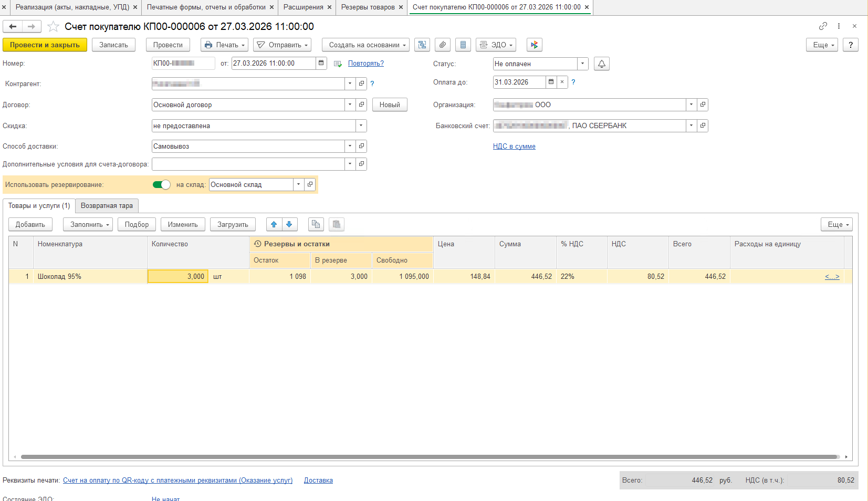
Task: Open calendar for Оплата до date
Action: tap(551, 82)
